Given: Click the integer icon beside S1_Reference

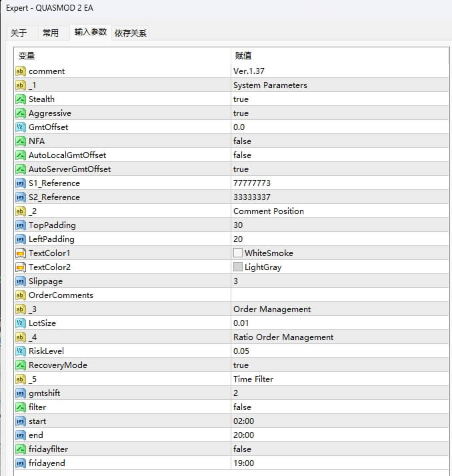Looking at the screenshot, I should point(20,183).
